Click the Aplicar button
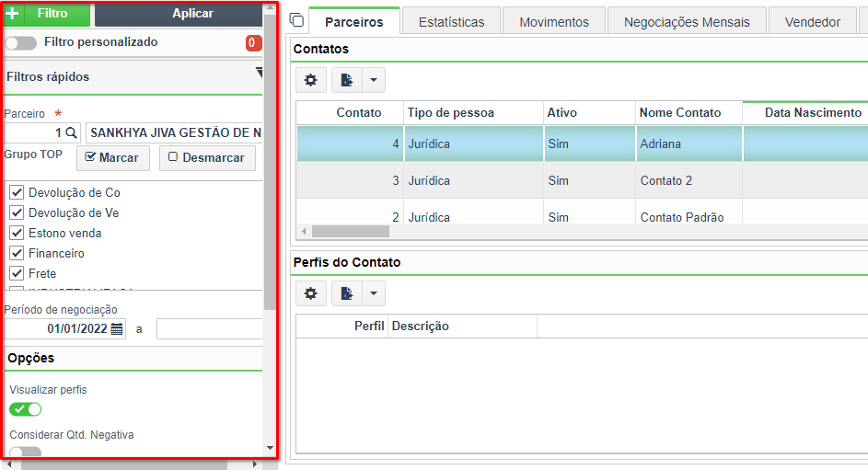Viewport: 868px width, 470px height. tap(179, 14)
